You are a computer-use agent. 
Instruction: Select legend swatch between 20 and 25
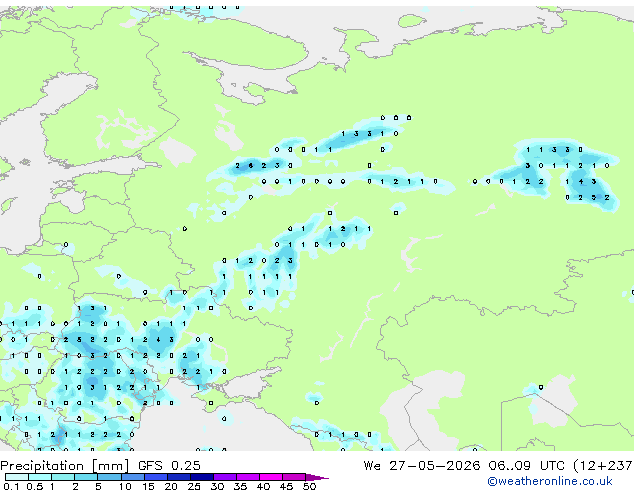[178, 477]
